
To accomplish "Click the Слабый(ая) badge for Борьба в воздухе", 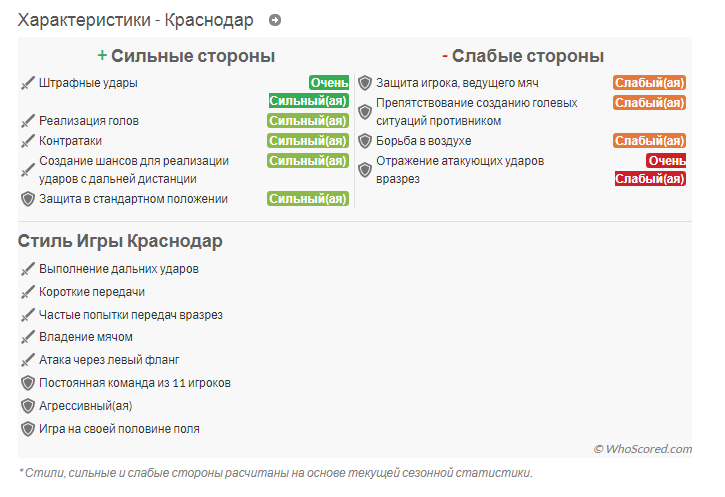I will pyautogui.click(x=650, y=141).
